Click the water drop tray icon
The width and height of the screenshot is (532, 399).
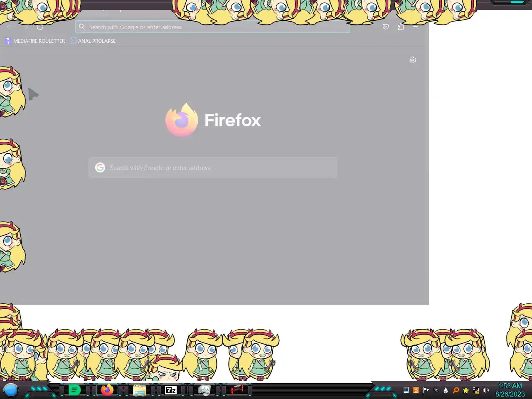pos(446,390)
